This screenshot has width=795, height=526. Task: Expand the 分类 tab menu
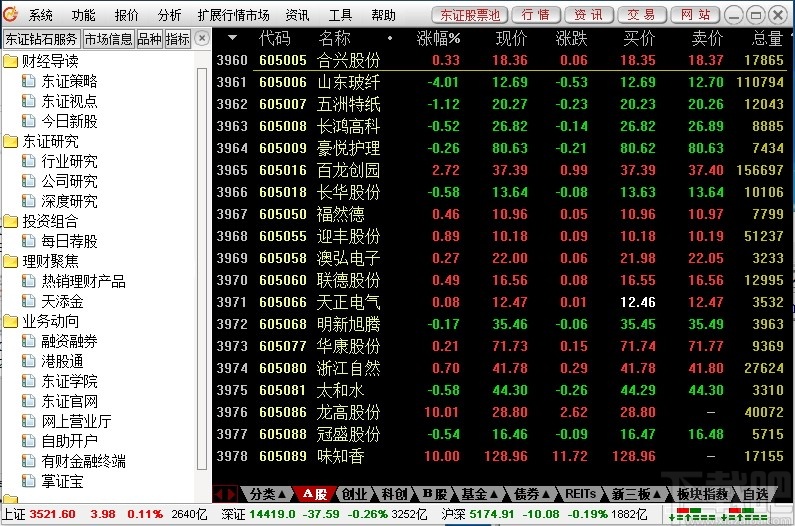coord(282,494)
